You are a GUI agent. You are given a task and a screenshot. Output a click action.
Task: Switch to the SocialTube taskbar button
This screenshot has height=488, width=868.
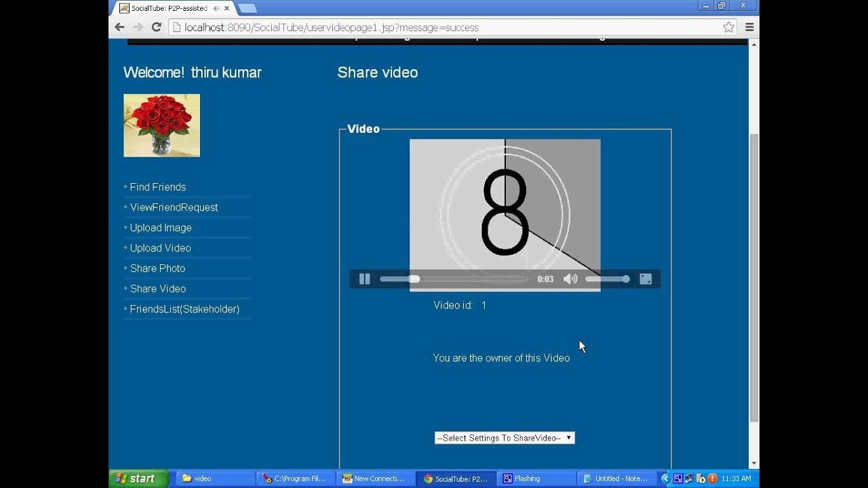(x=456, y=479)
